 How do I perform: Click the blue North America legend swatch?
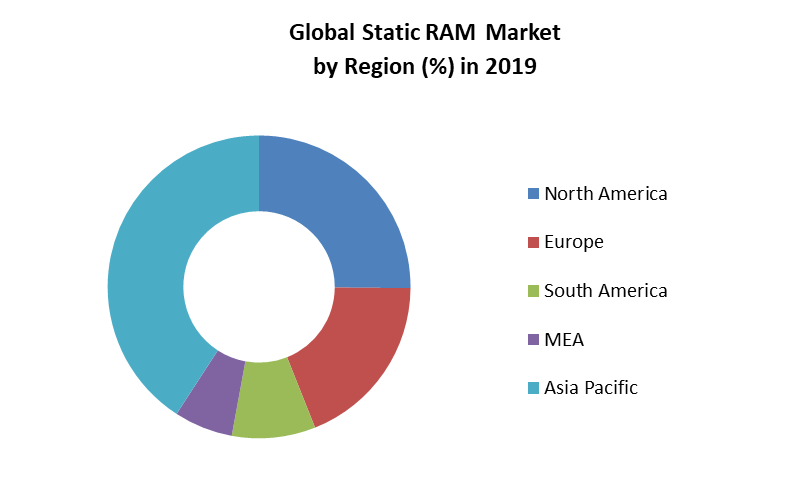click(x=534, y=194)
